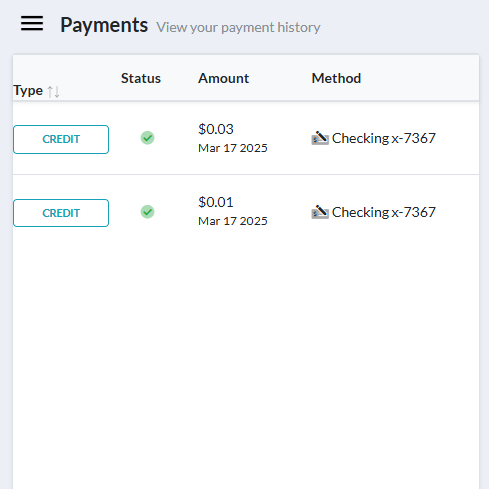
Task: Click the View your payment history subtitle
Action: (x=238, y=27)
